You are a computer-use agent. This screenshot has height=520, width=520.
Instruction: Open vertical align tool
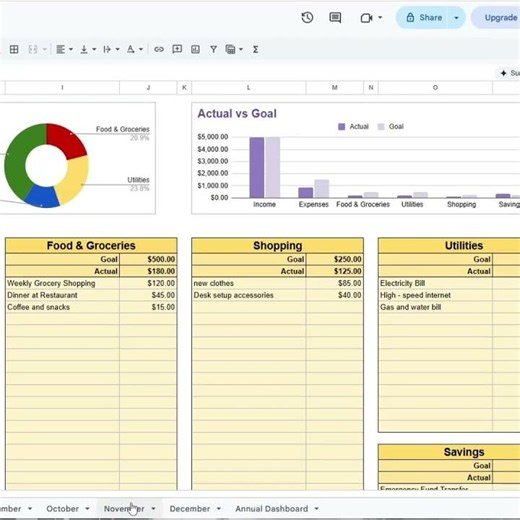click(84, 49)
